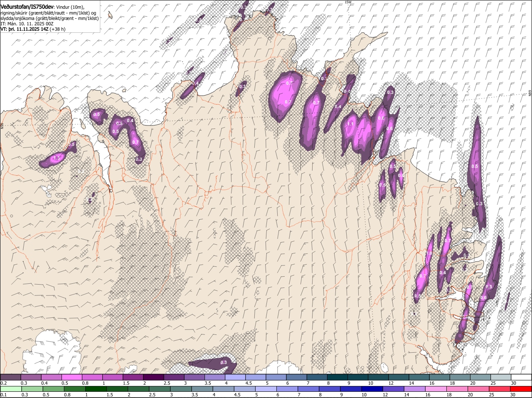532x398 pixels.
Task: Click the '1.1' snowfall value label on the map
Action: [x=350, y=124]
